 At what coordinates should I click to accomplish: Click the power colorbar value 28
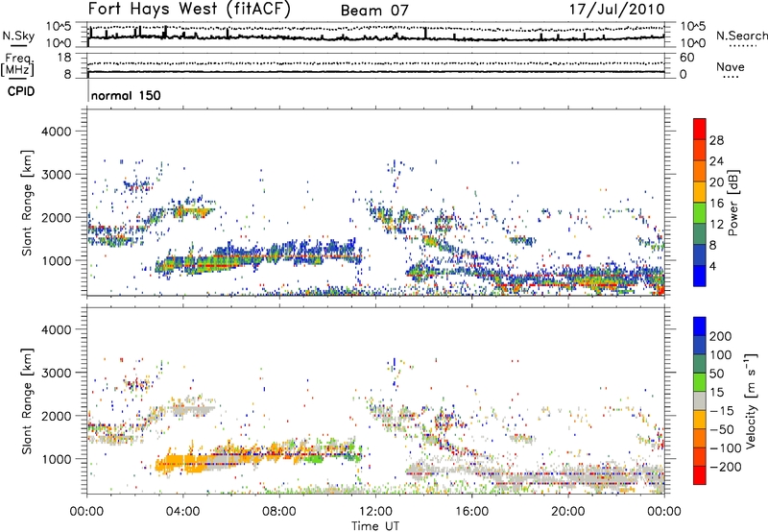(716, 140)
